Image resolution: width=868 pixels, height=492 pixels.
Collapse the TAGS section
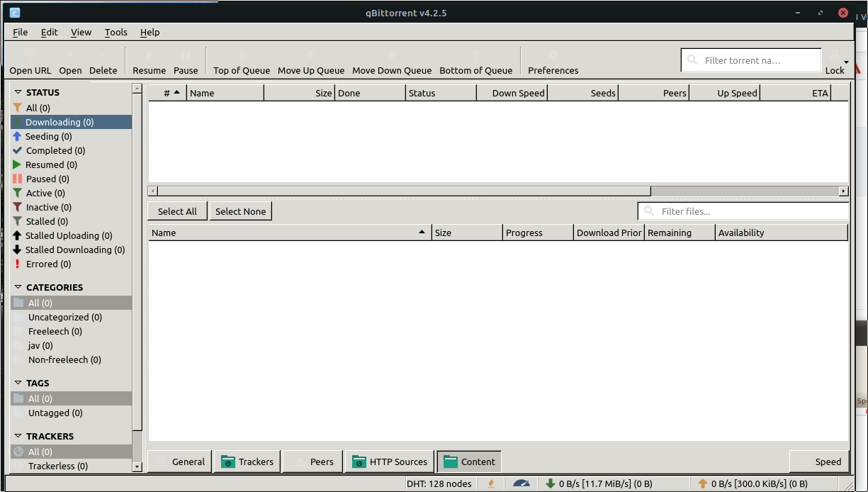click(x=18, y=383)
